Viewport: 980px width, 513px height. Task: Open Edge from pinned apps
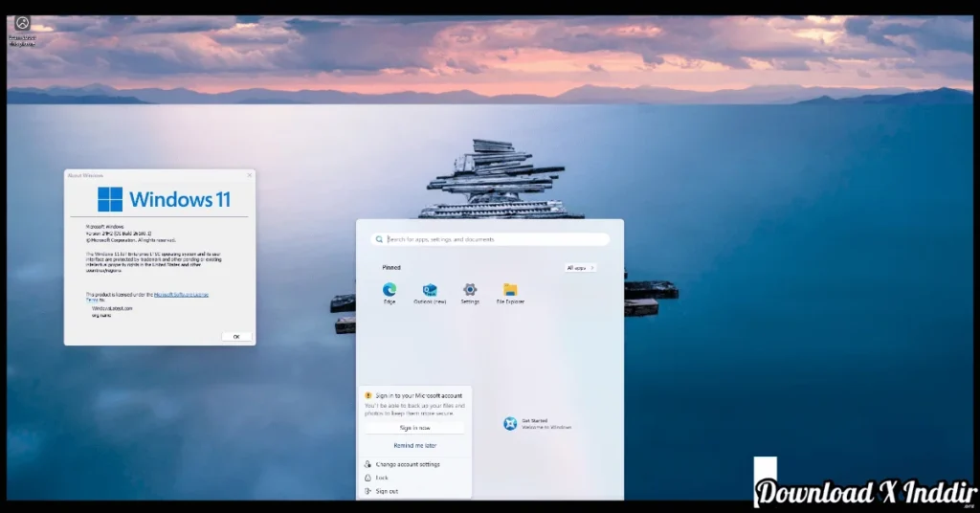tap(390, 293)
